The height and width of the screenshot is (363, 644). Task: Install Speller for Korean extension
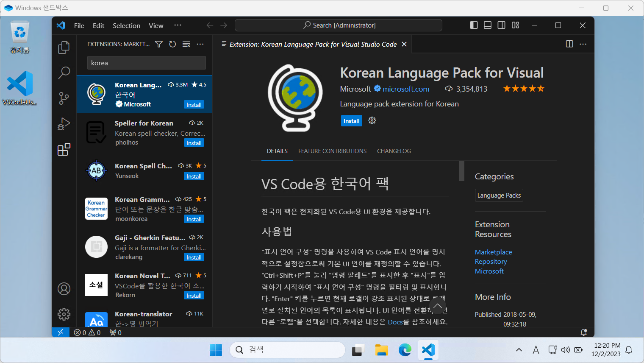(x=194, y=143)
